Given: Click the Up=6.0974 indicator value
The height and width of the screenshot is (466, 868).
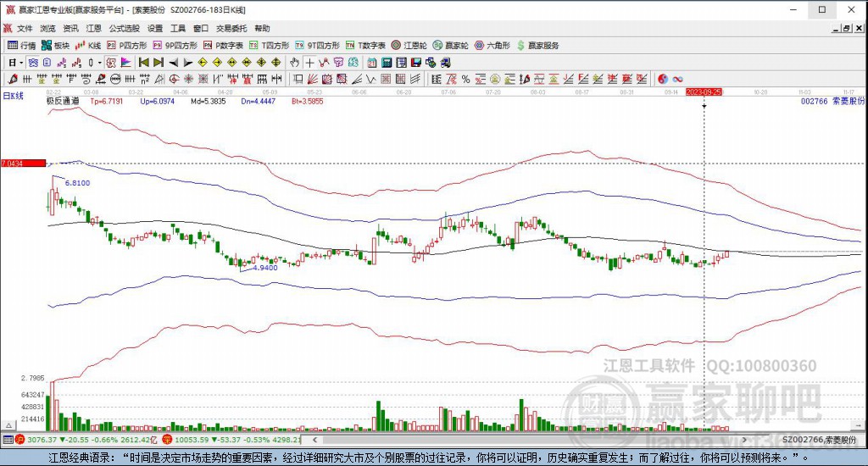Looking at the screenshot, I should [x=157, y=102].
